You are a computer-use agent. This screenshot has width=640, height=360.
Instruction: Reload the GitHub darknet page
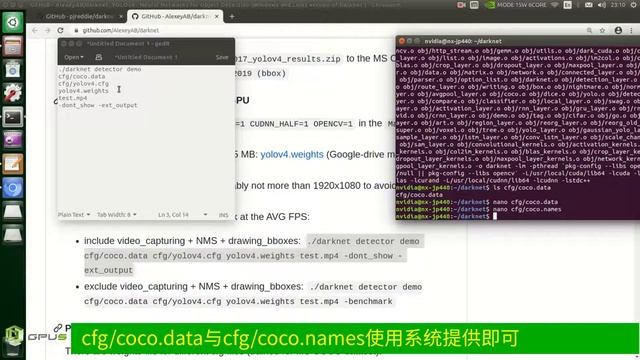pyautogui.click(x=60, y=30)
